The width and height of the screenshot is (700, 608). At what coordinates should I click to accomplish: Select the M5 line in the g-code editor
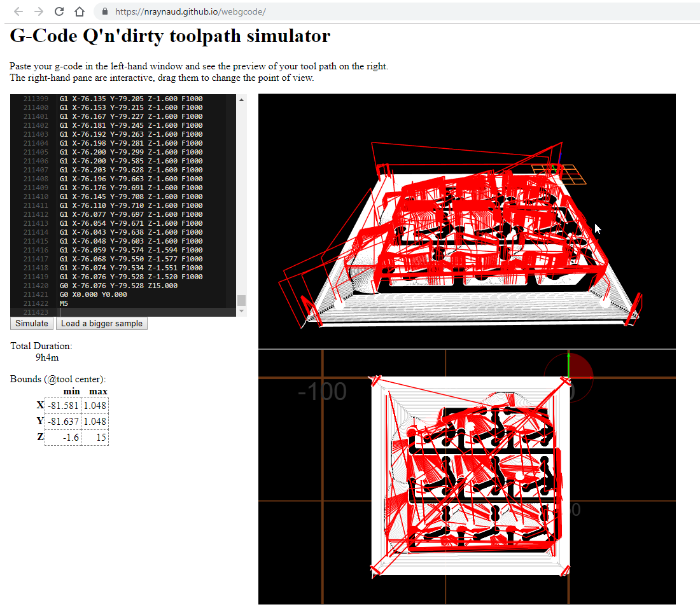pos(64,303)
